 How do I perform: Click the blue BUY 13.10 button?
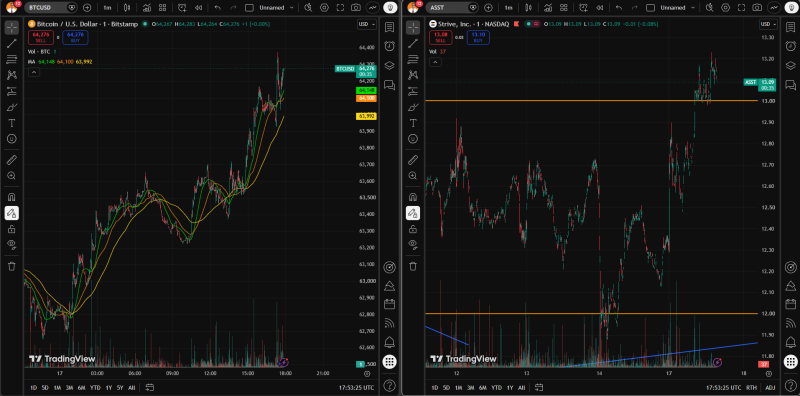coord(478,37)
